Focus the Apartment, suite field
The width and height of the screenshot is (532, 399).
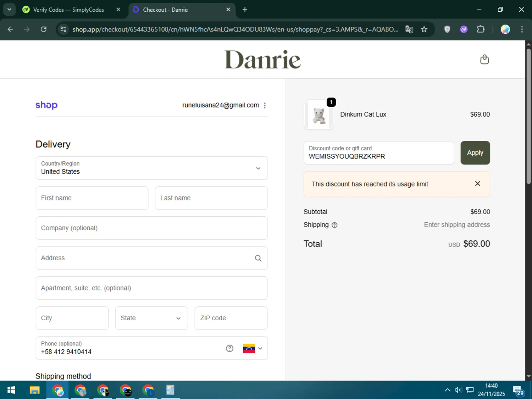tap(151, 288)
